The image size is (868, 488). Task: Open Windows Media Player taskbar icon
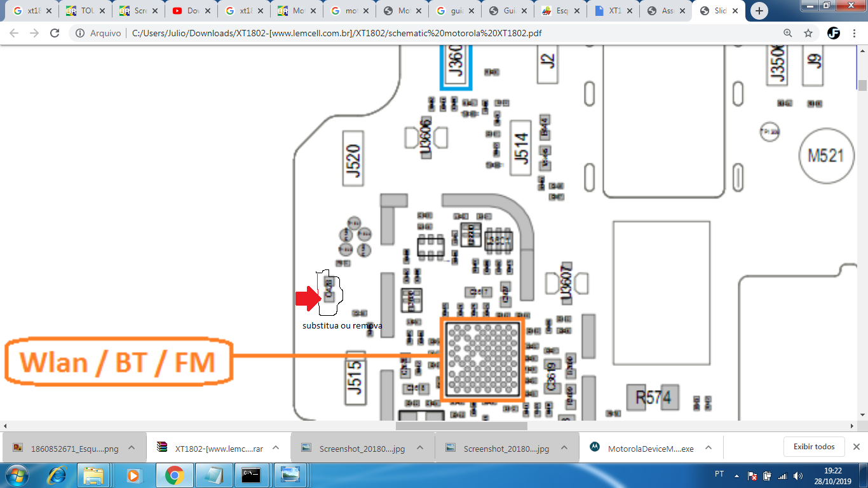tap(133, 475)
